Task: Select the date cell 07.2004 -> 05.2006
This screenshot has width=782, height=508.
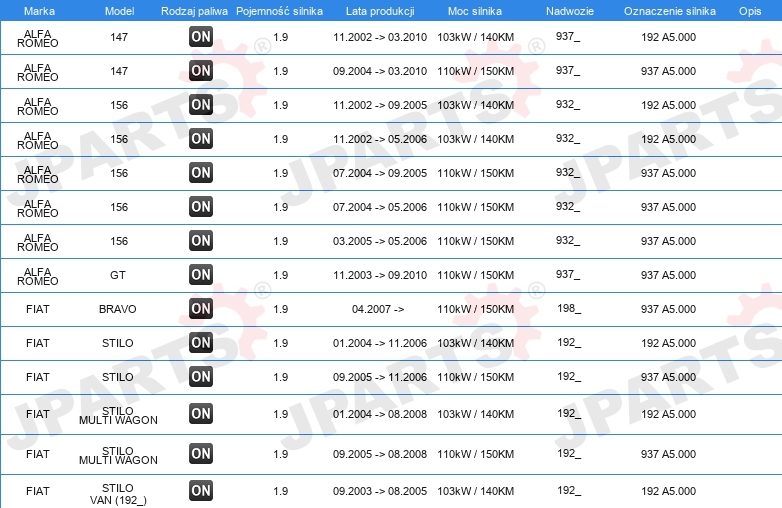Action: click(380, 207)
